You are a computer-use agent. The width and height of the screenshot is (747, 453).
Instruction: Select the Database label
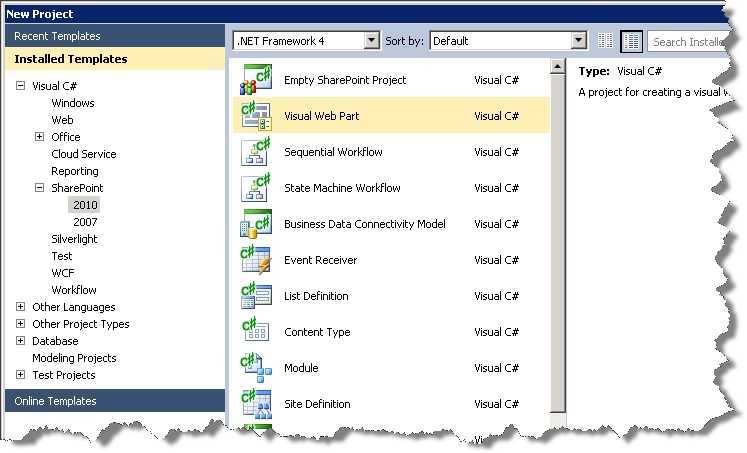[x=55, y=341]
